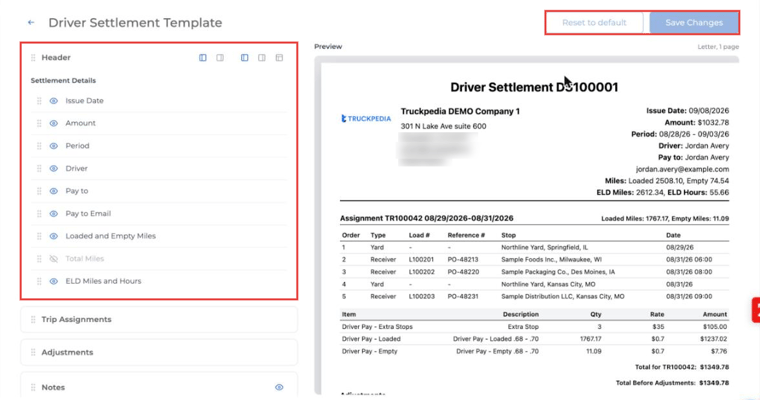
Task: Click the drag handle beside Driver
Action: point(39,168)
